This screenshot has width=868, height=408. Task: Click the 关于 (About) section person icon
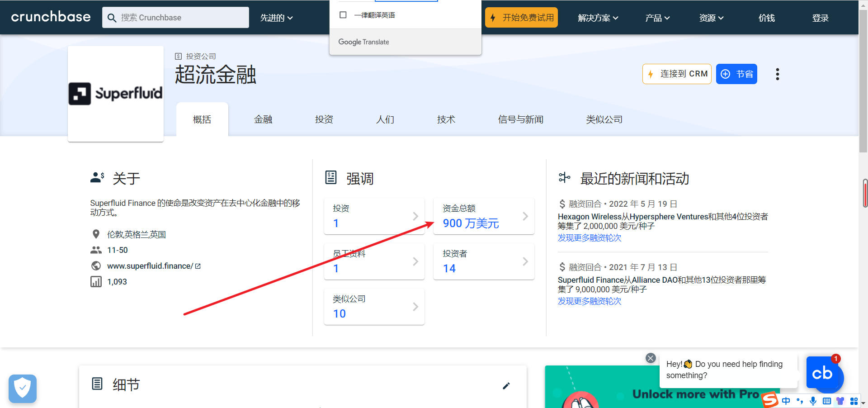[x=97, y=178]
